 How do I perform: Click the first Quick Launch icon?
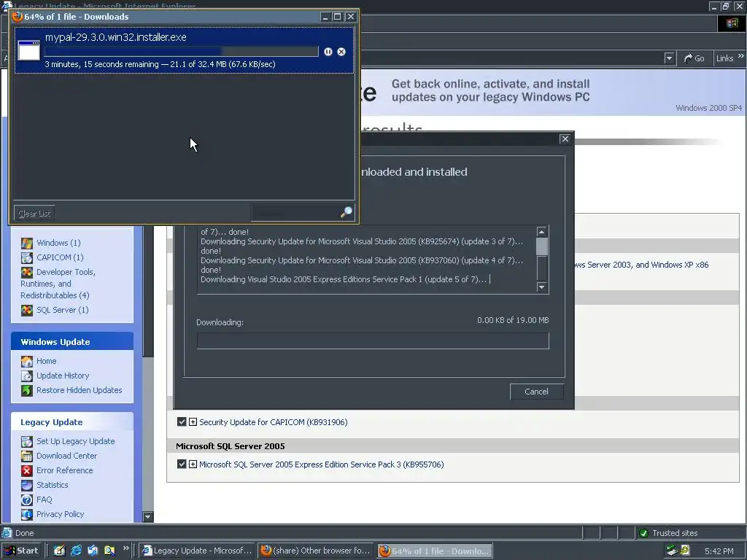[59, 551]
